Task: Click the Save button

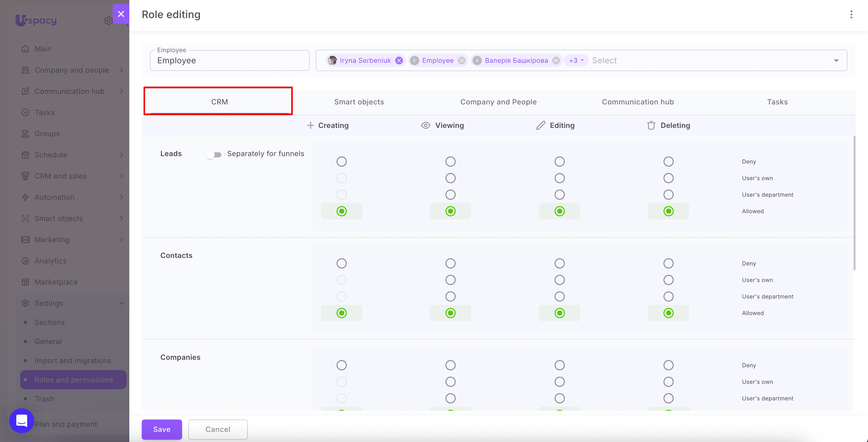Action: [162, 429]
